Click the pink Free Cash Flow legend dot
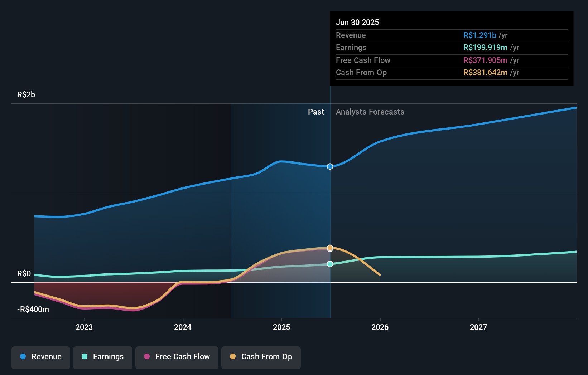The image size is (588, 375). [147, 357]
